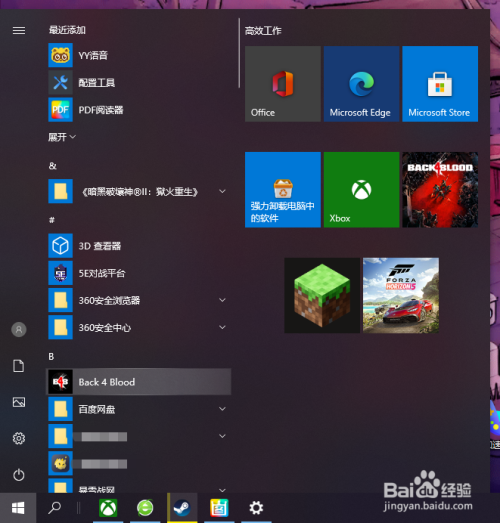Viewport: 500px width, 523px height.
Task: Open the Xbox tile
Action: click(x=361, y=190)
